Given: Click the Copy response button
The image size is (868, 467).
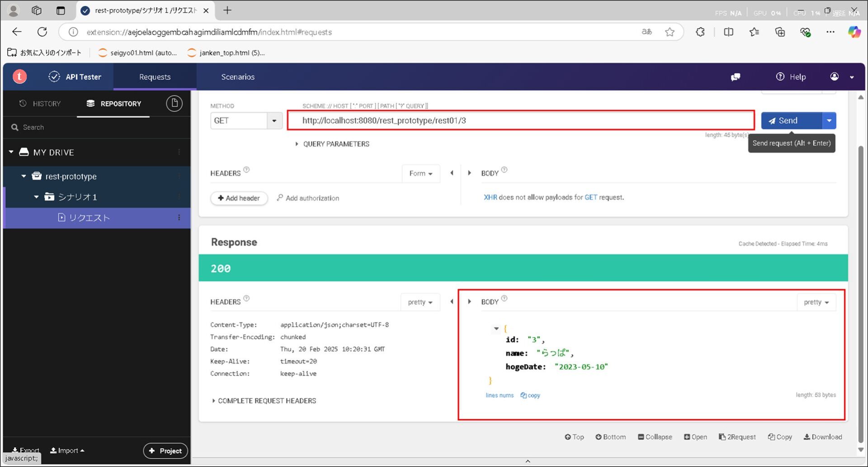Looking at the screenshot, I should (780, 437).
